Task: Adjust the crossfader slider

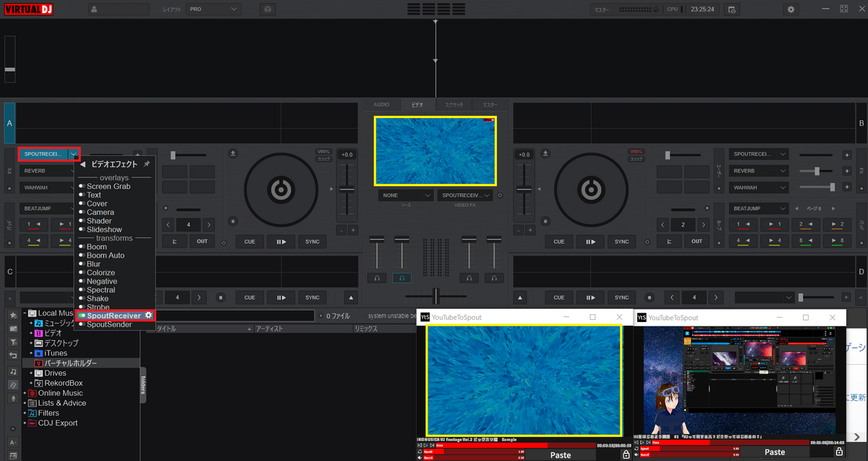Action: tap(435, 297)
